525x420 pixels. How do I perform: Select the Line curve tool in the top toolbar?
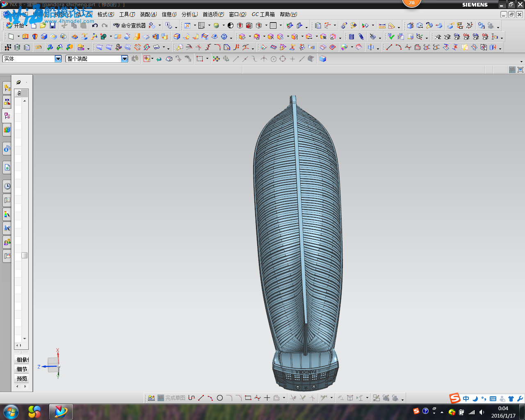coord(389,47)
